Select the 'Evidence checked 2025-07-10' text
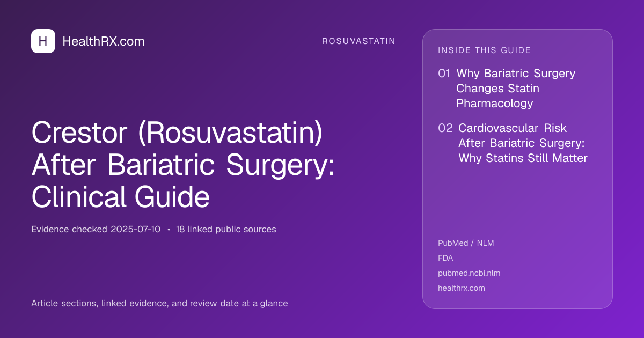 [96, 230]
